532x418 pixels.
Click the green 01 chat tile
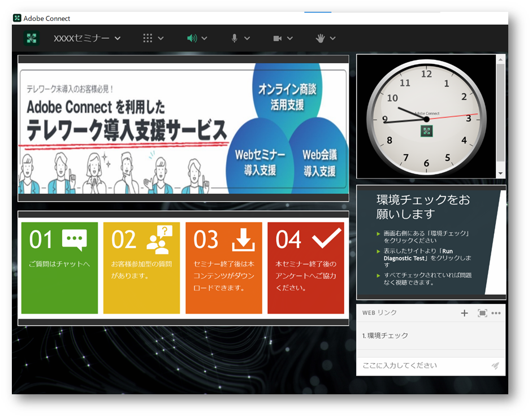pos(59,268)
